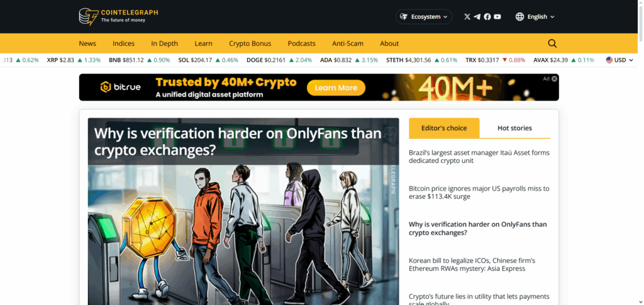Open the Facebook social icon

click(487, 17)
